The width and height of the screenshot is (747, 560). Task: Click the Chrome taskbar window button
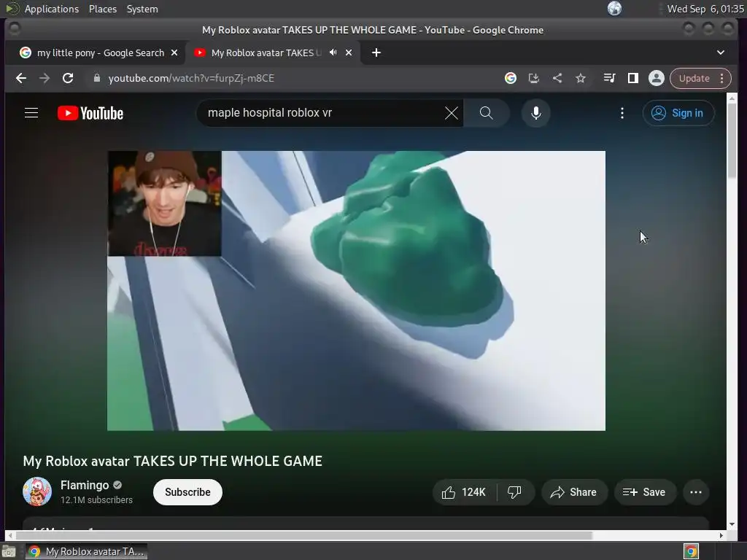coord(86,551)
